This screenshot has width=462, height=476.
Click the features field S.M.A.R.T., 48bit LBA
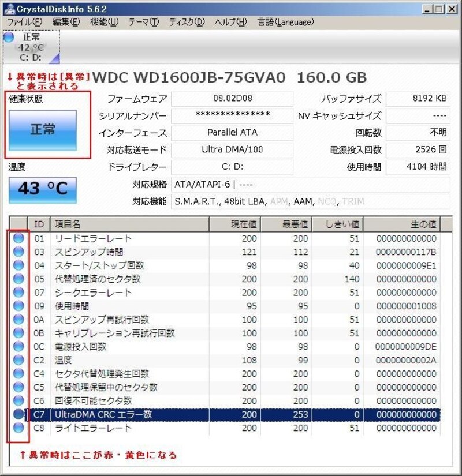coord(311,201)
